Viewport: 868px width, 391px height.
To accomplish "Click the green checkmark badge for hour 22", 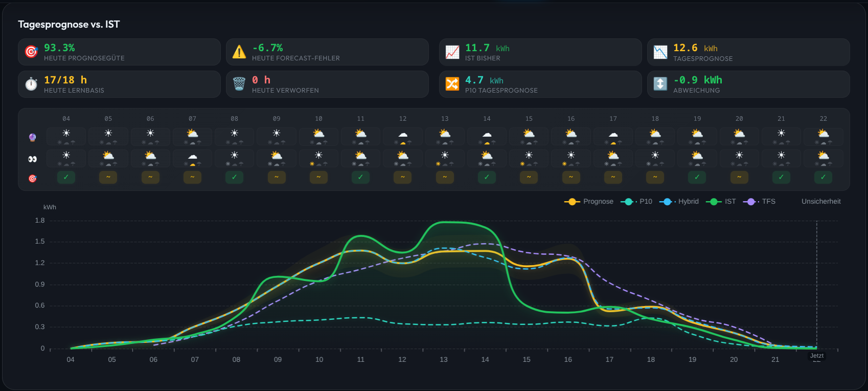I will [x=823, y=177].
